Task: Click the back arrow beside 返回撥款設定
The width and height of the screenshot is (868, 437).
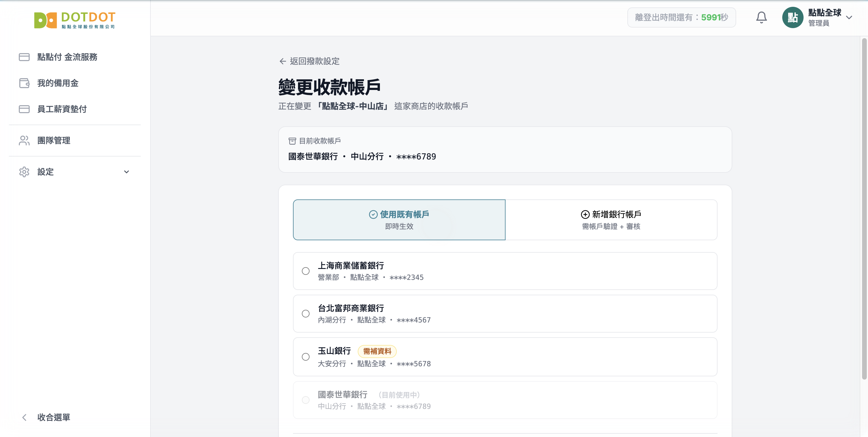Action: [283, 61]
